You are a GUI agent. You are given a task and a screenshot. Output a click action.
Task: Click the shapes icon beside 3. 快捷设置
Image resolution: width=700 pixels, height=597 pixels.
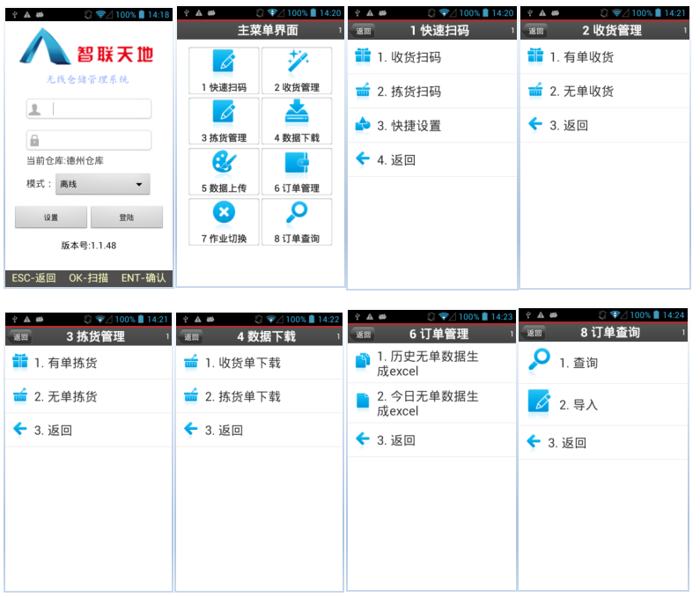(363, 124)
